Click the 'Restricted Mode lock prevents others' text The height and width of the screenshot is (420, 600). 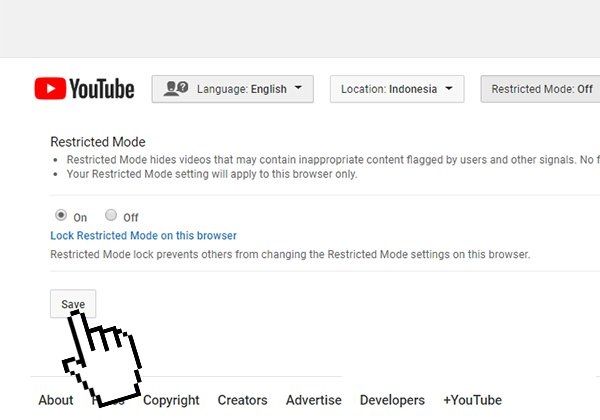point(290,254)
